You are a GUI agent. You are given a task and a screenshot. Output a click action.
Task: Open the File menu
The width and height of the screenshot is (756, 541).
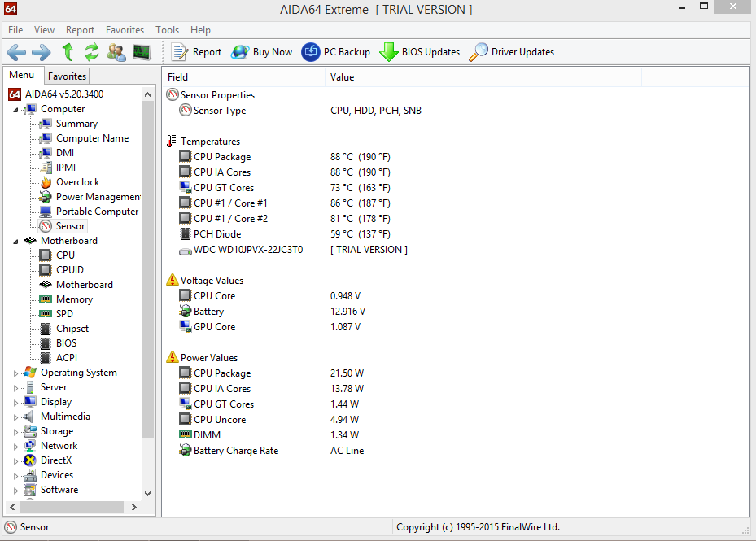pos(15,30)
